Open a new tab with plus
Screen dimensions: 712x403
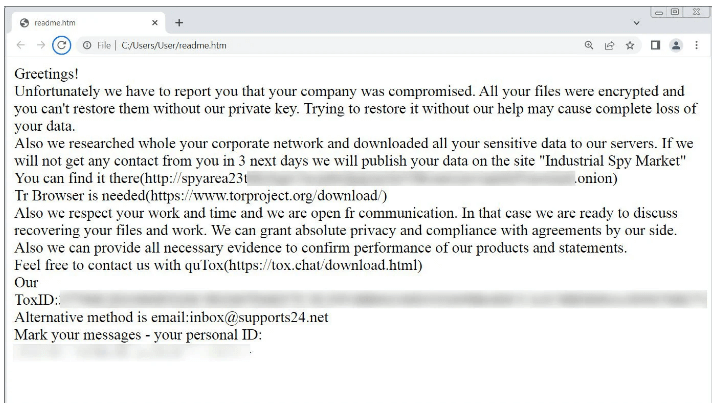179,22
